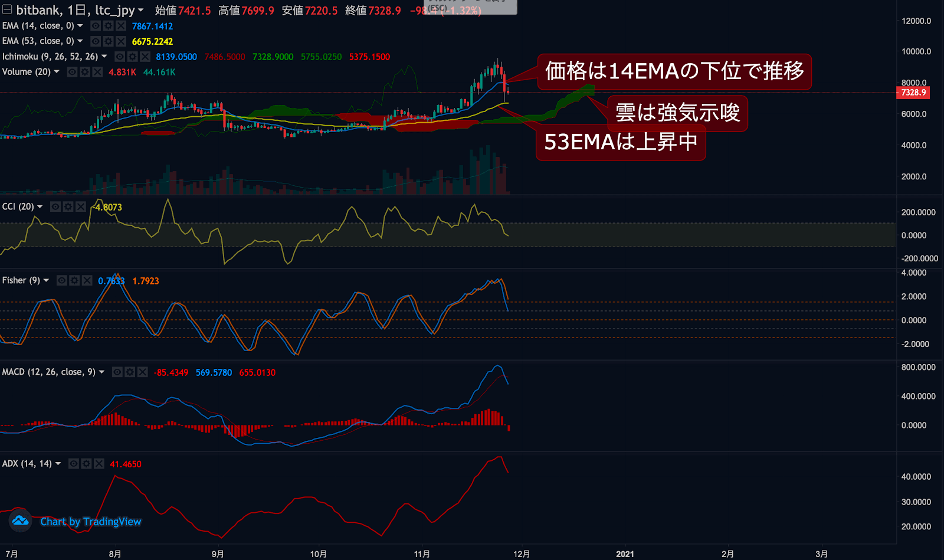Open the MACD indicator settings gear

[130, 372]
